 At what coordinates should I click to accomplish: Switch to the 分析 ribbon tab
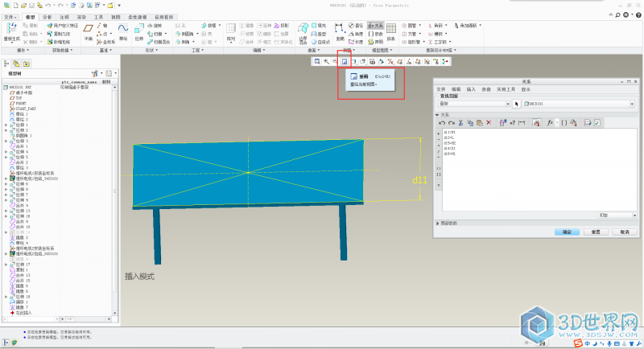click(47, 17)
